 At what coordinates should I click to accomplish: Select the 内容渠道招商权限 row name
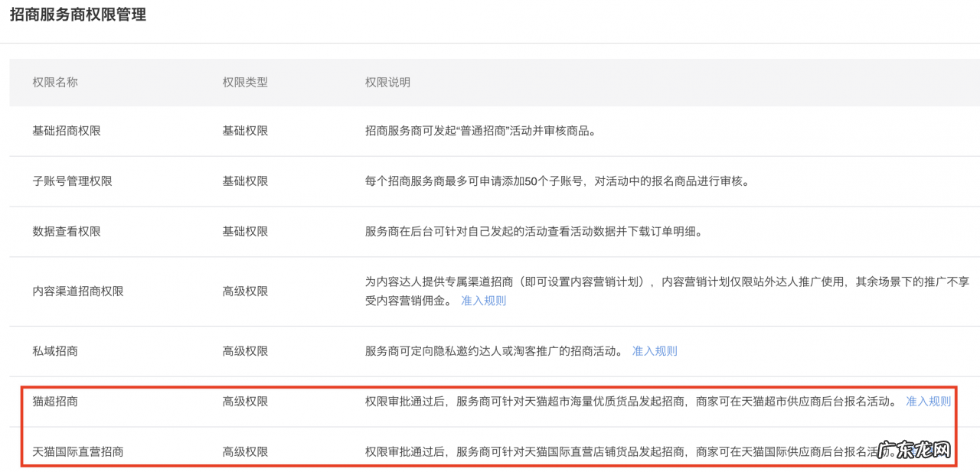point(78,291)
